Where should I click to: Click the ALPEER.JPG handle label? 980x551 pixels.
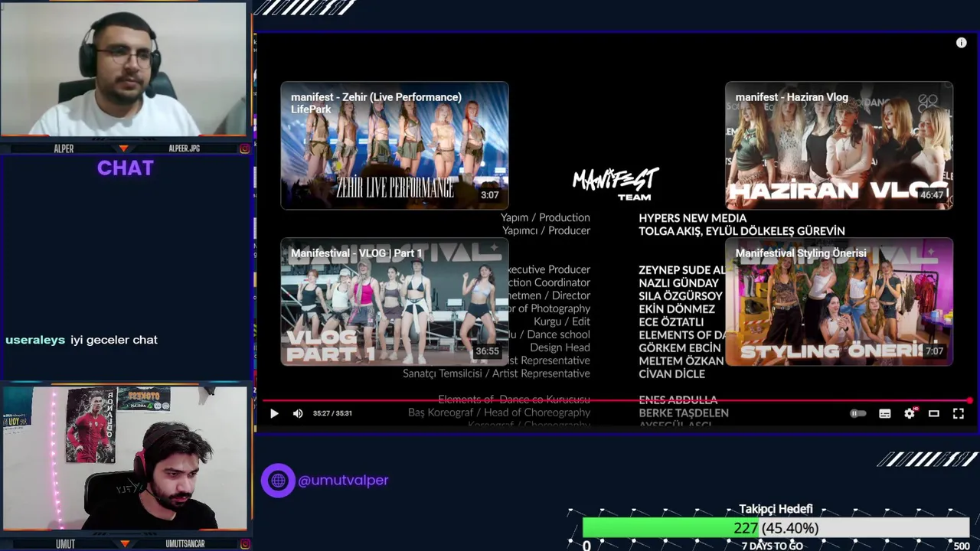(185, 148)
